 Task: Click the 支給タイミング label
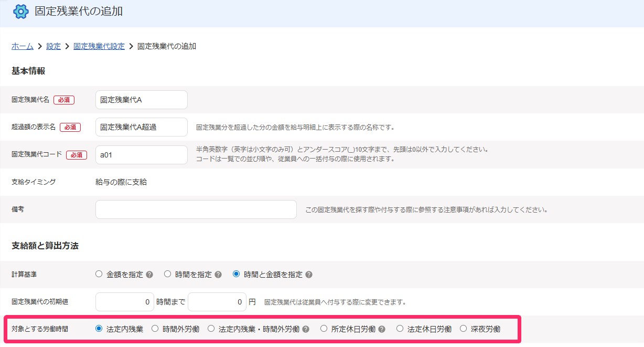pyautogui.click(x=34, y=182)
